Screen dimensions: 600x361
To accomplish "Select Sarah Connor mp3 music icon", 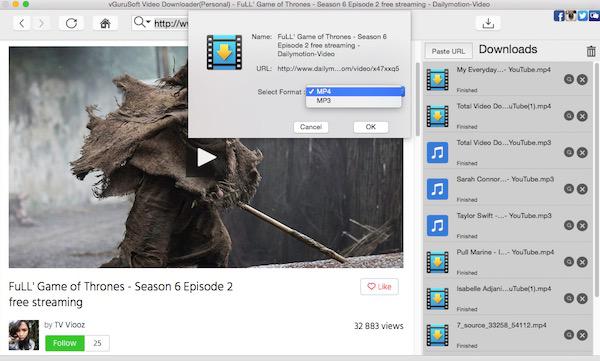I will (437, 189).
